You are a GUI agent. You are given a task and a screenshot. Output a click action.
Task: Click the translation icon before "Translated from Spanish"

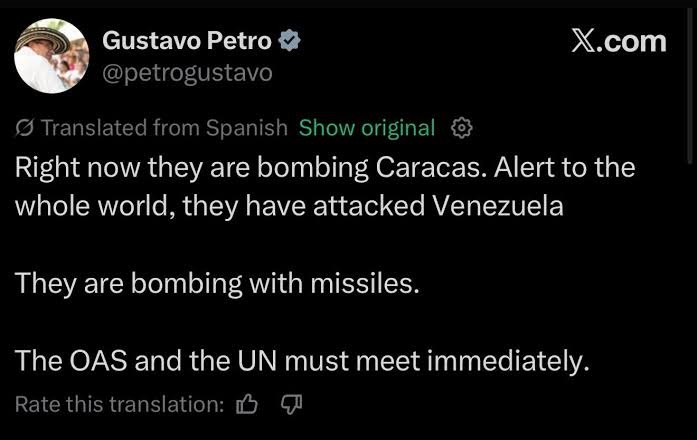tap(25, 128)
